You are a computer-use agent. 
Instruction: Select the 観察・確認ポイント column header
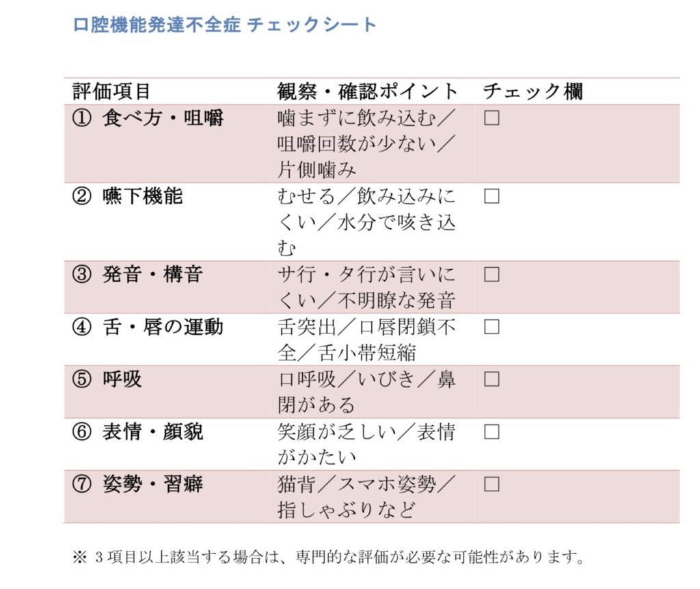point(368,92)
